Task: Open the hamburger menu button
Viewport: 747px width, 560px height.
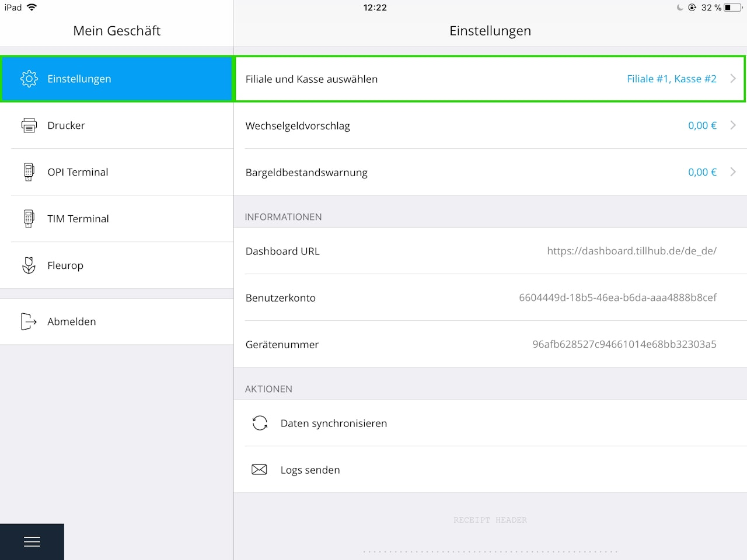Action: pyautogui.click(x=32, y=542)
